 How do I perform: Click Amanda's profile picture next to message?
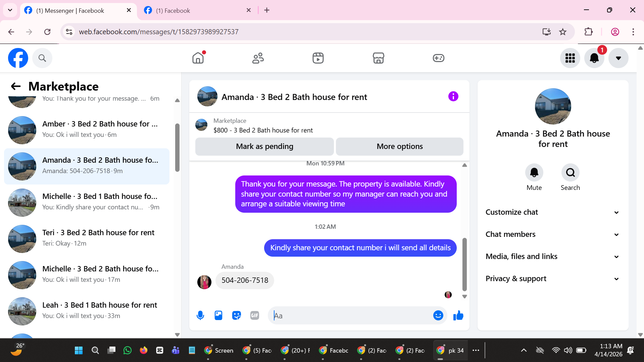coord(204,282)
